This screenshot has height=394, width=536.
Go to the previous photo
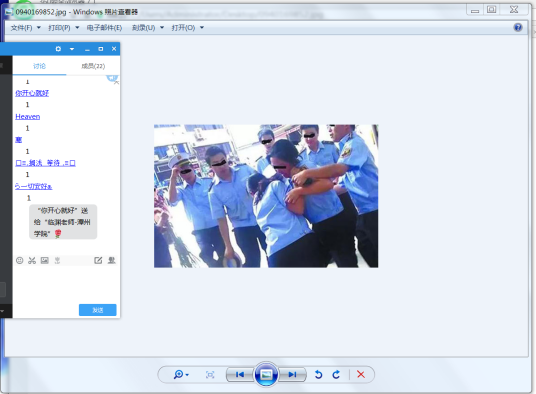(240, 375)
